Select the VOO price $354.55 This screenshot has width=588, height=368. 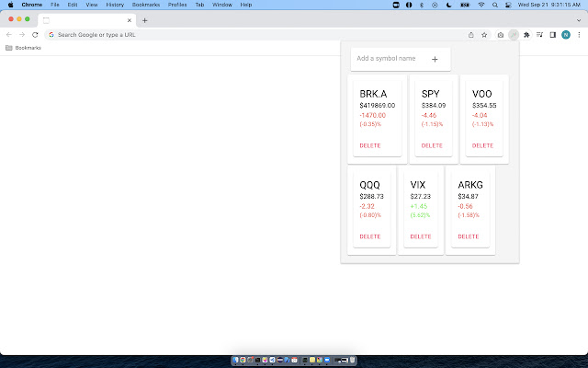[484, 106]
